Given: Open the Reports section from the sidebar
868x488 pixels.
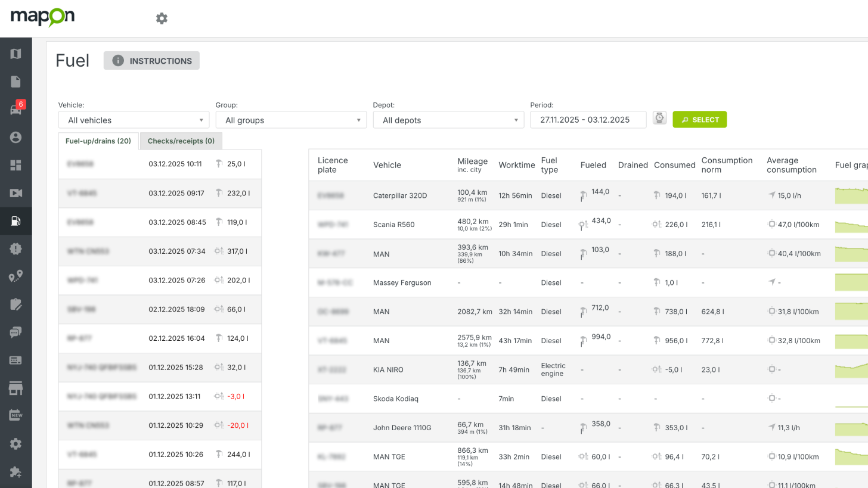Looking at the screenshot, I should point(15,81).
